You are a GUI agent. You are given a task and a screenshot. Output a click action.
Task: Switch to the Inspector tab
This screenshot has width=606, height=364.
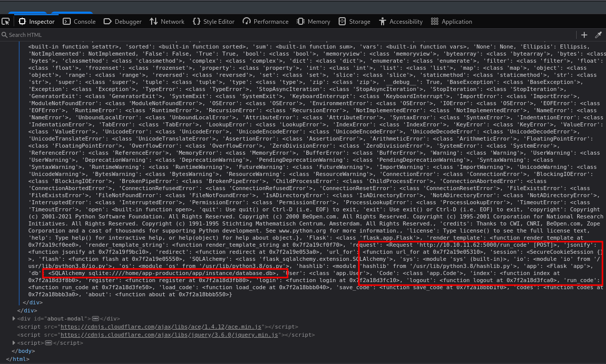tap(36, 22)
